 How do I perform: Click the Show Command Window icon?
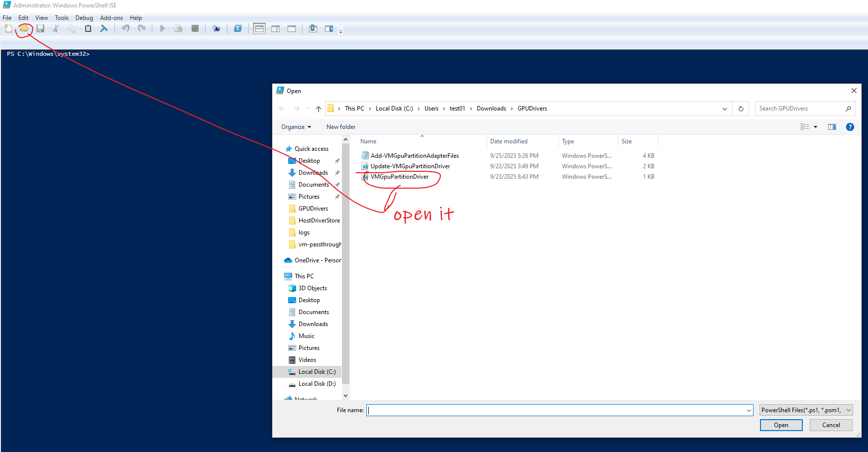tap(313, 28)
